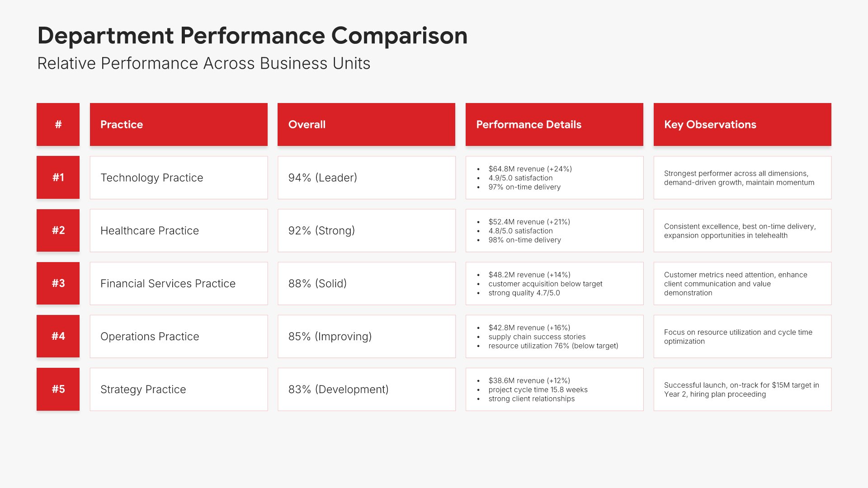
Task: Click the Practice column header
Action: 179,124
